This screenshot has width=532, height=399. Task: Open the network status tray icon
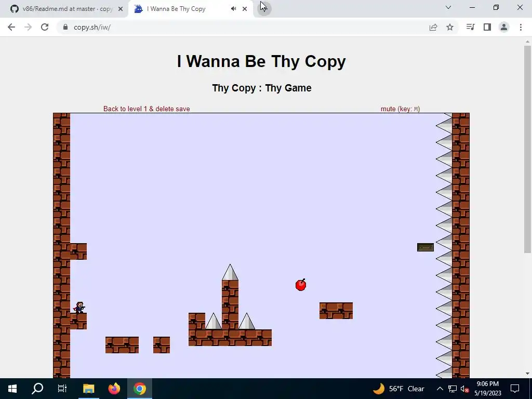453,389
